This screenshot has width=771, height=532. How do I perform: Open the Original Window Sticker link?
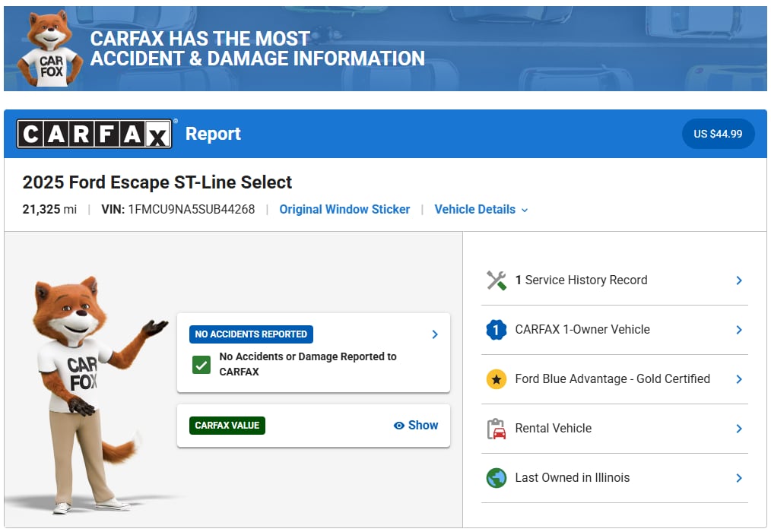(344, 210)
